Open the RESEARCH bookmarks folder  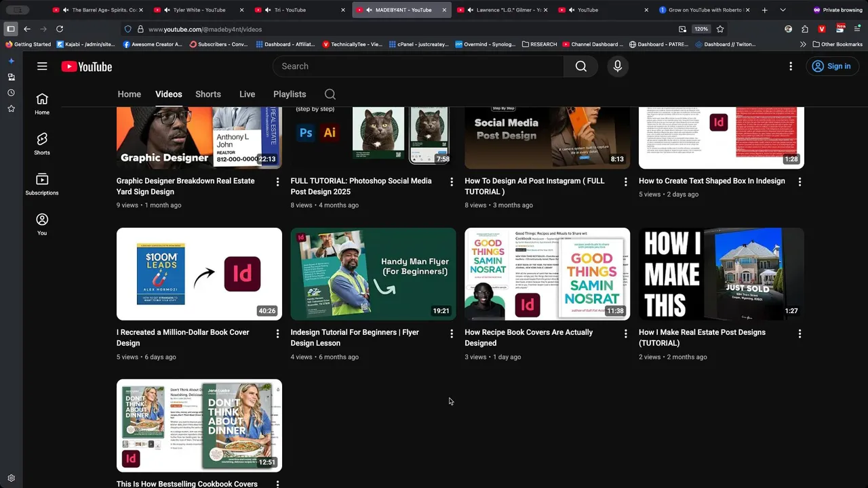tap(540, 44)
